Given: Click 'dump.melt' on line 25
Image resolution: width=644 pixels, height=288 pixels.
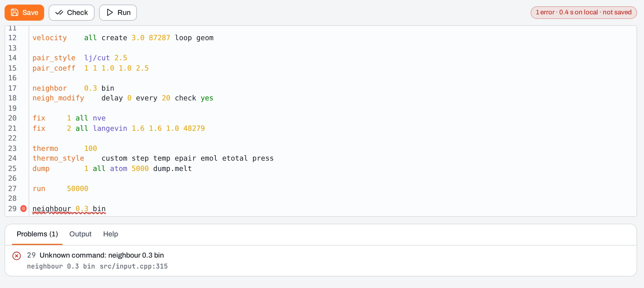Looking at the screenshot, I should coord(172,169).
